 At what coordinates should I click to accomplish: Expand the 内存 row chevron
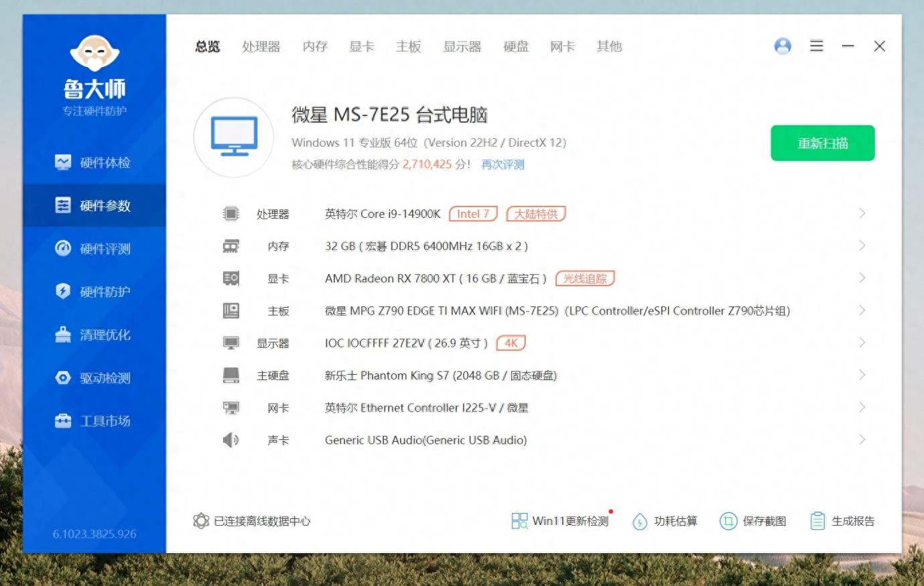pyautogui.click(x=862, y=245)
